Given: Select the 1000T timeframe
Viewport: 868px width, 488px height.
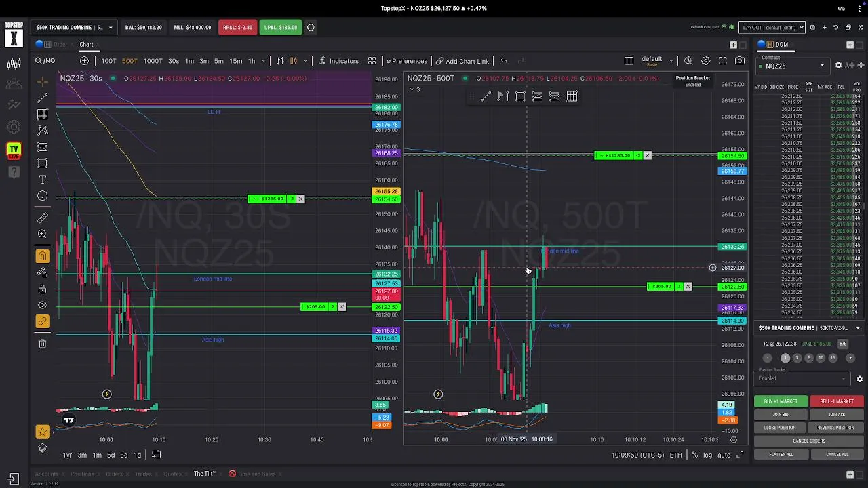Looking at the screenshot, I should pos(153,61).
